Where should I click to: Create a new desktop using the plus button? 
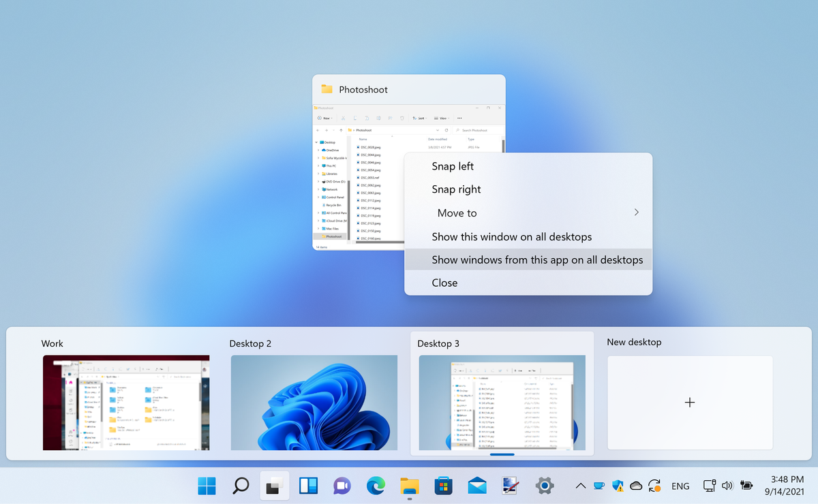[x=689, y=403]
